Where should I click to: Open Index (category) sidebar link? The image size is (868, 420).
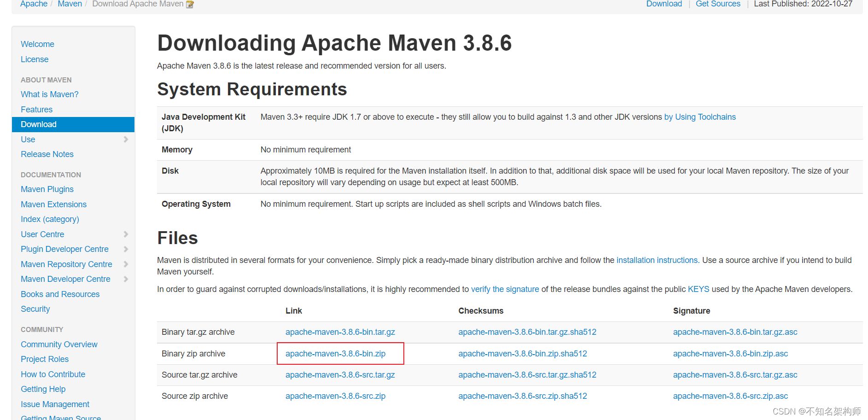tap(50, 219)
